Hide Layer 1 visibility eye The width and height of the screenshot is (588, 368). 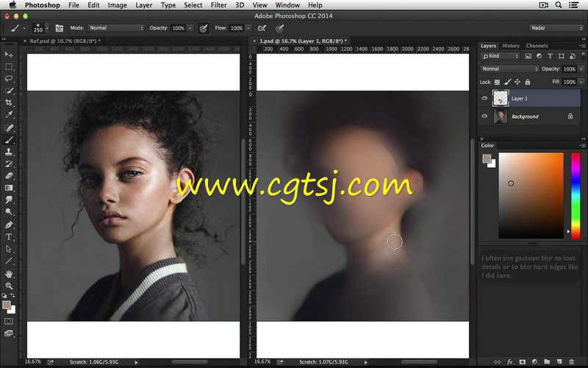[484, 99]
